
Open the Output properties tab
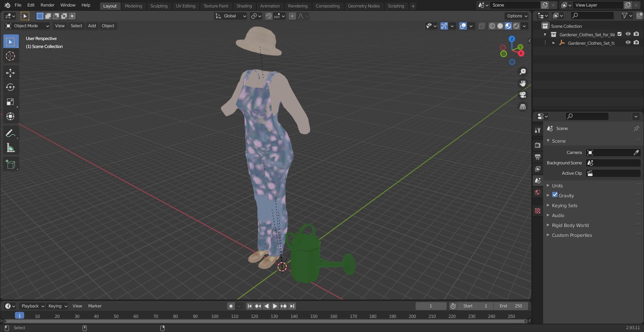click(x=537, y=157)
